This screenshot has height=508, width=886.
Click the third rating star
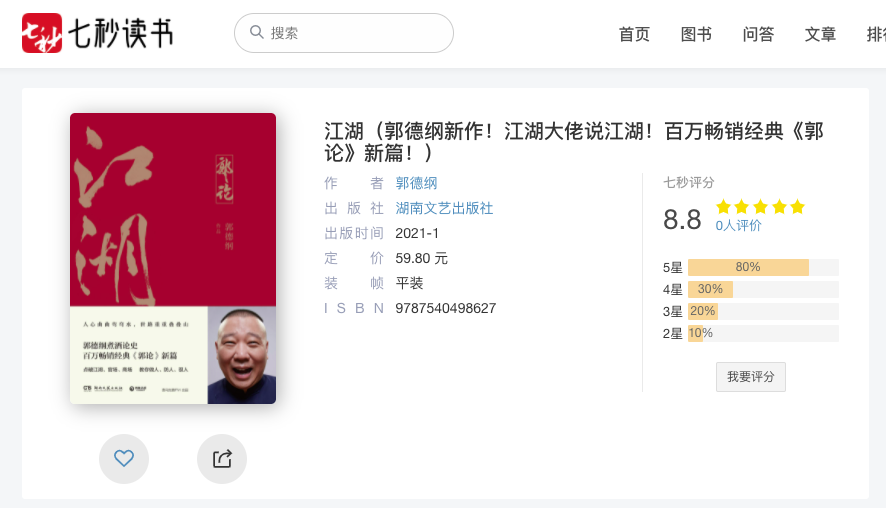[761, 207]
